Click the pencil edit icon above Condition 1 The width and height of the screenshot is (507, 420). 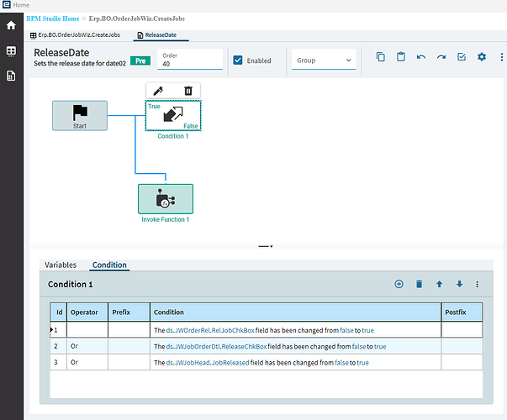[158, 91]
